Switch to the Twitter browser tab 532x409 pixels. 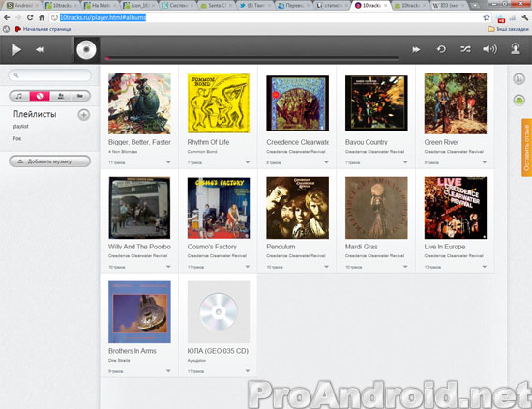tap(255, 6)
